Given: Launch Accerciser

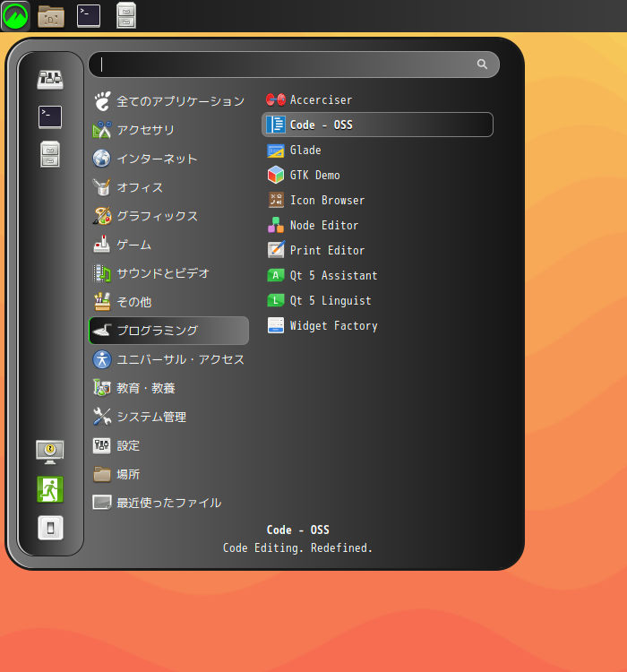Looking at the screenshot, I should (377, 99).
